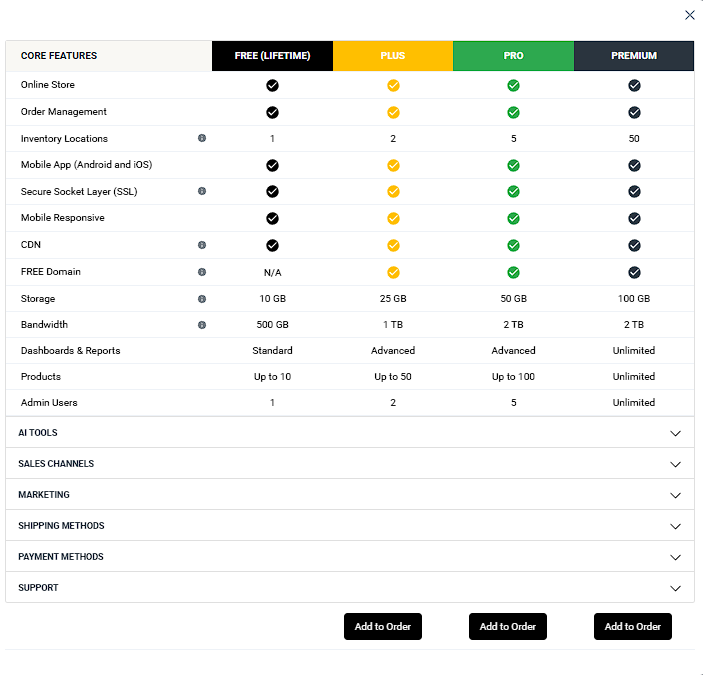The height and width of the screenshot is (675, 703).
Task: Click Plus plan Online Store checkmark
Action: coord(393,85)
